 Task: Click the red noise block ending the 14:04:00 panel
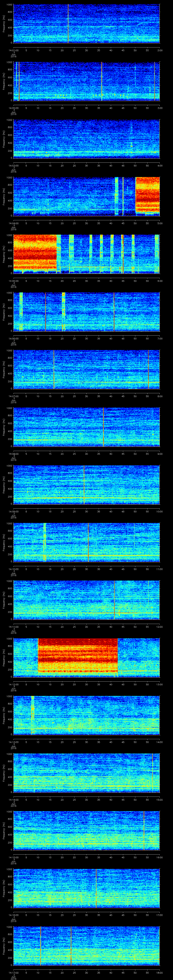147,194
